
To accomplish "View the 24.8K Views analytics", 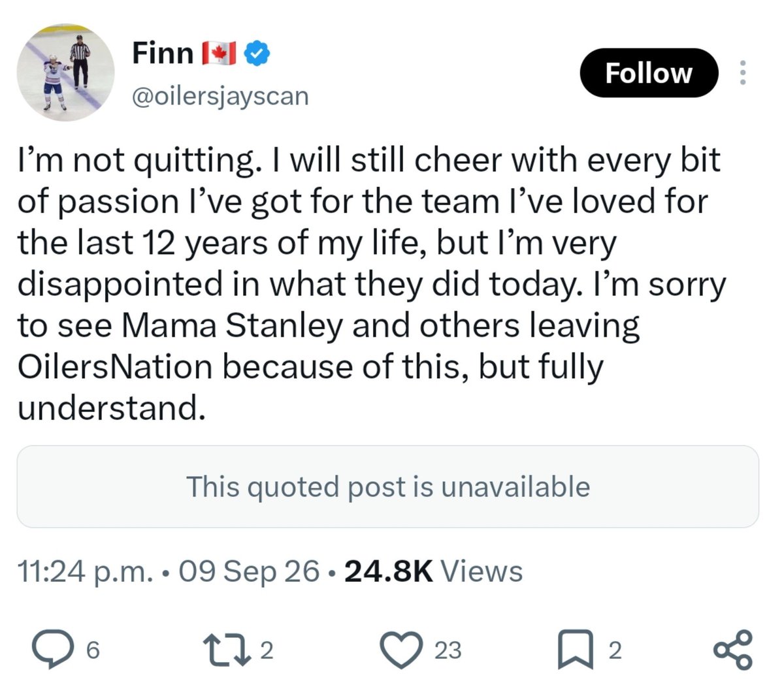I will click(433, 572).
